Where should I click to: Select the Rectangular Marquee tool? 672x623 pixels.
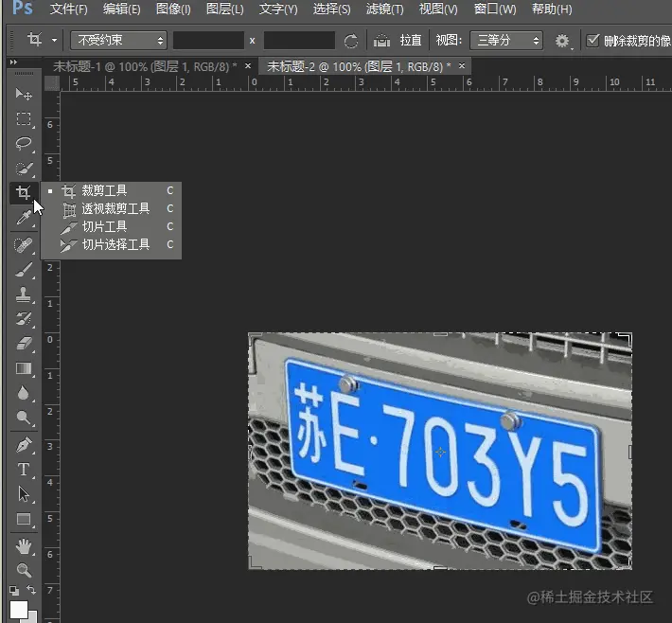click(x=24, y=118)
